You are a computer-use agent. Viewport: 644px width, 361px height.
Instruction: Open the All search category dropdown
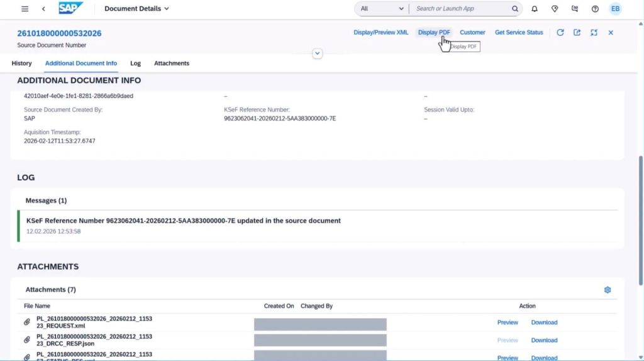[382, 9]
